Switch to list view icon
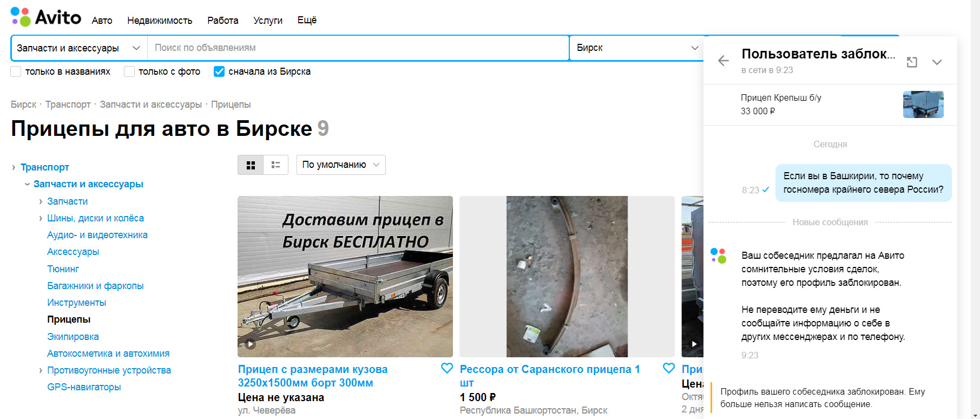980x419 pixels. click(275, 165)
